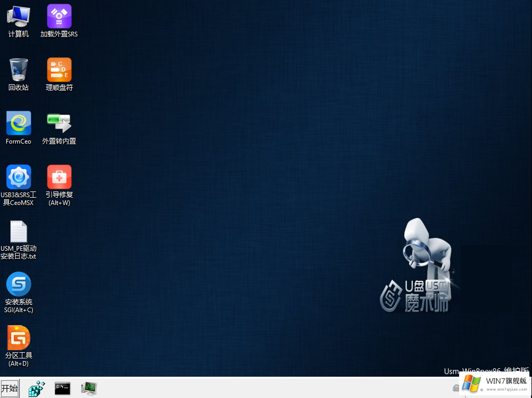Launch the command prompt from taskbar
The image size is (532, 398).
click(x=62, y=388)
